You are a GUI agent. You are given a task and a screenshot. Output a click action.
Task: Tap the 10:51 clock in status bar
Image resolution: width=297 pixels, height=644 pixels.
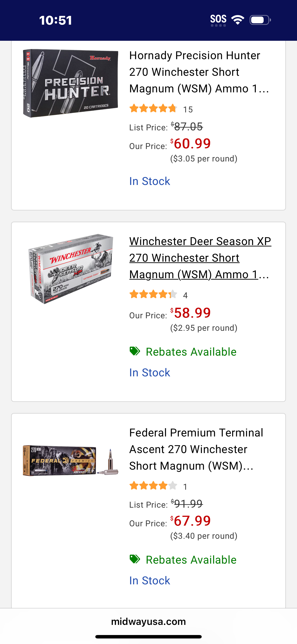click(55, 20)
